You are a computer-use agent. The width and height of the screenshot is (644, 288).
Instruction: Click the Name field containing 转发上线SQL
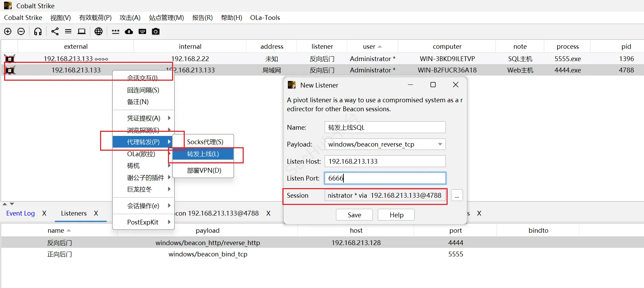tap(385, 127)
